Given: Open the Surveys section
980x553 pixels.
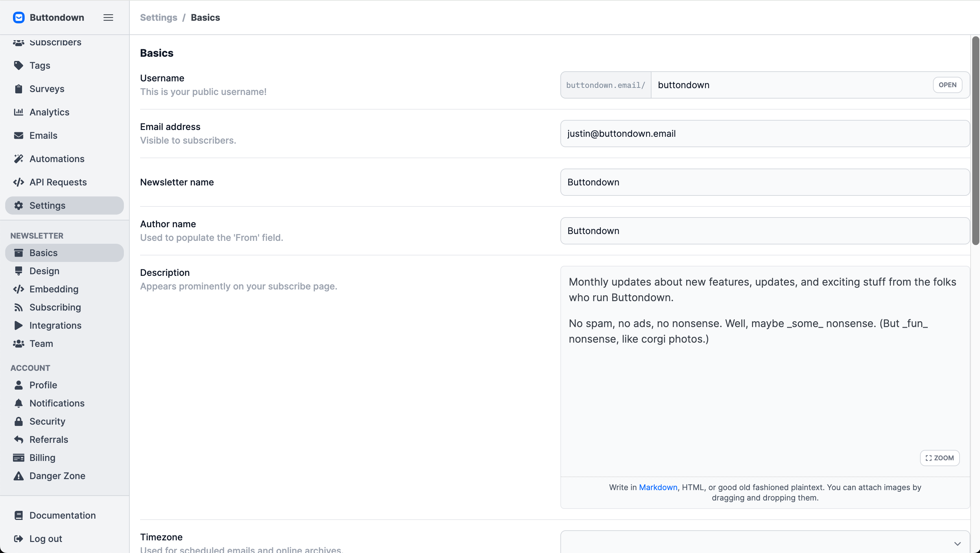Looking at the screenshot, I should tap(65, 88).
